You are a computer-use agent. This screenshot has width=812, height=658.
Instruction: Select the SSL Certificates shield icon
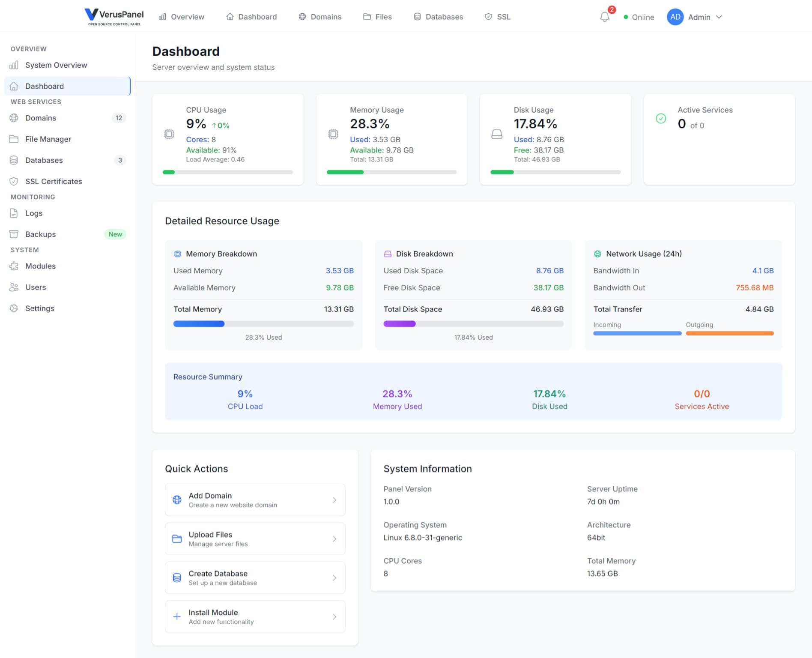[x=14, y=181]
